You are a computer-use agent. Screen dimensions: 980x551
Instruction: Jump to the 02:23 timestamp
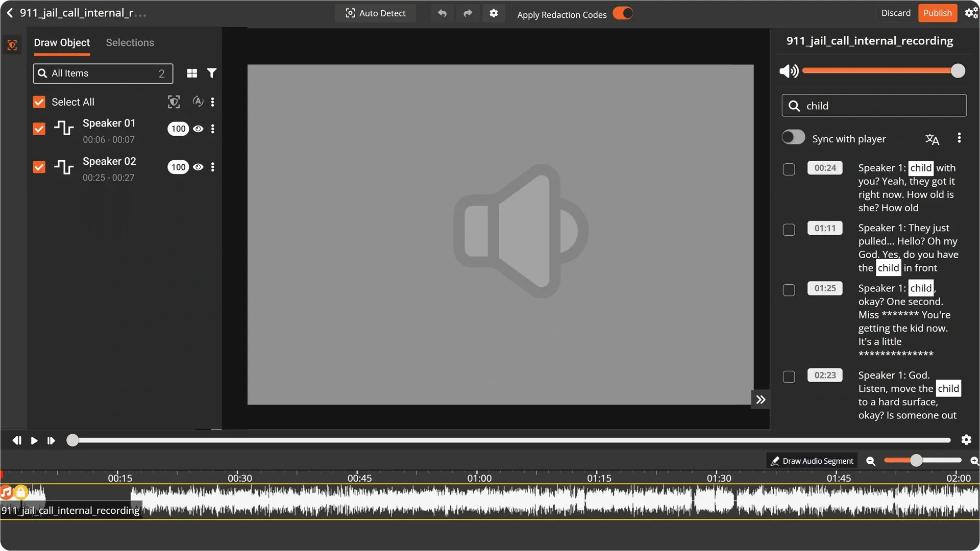(825, 375)
